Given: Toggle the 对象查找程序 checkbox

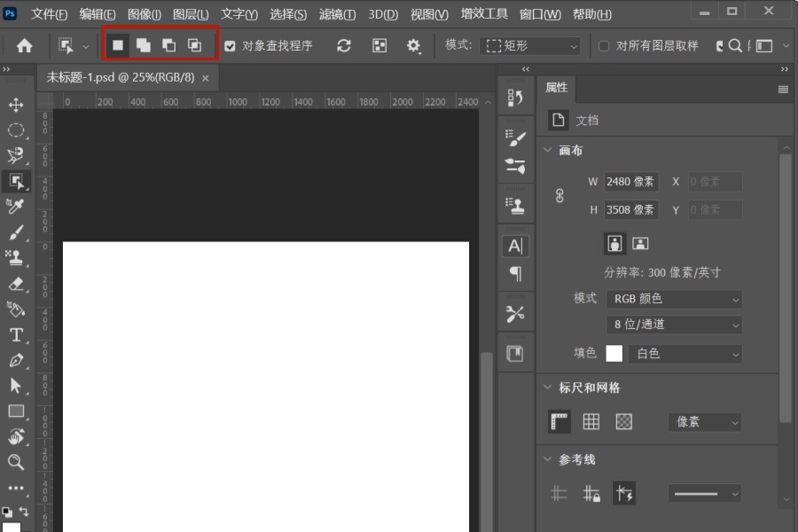Looking at the screenshot, I should (230, 46).
